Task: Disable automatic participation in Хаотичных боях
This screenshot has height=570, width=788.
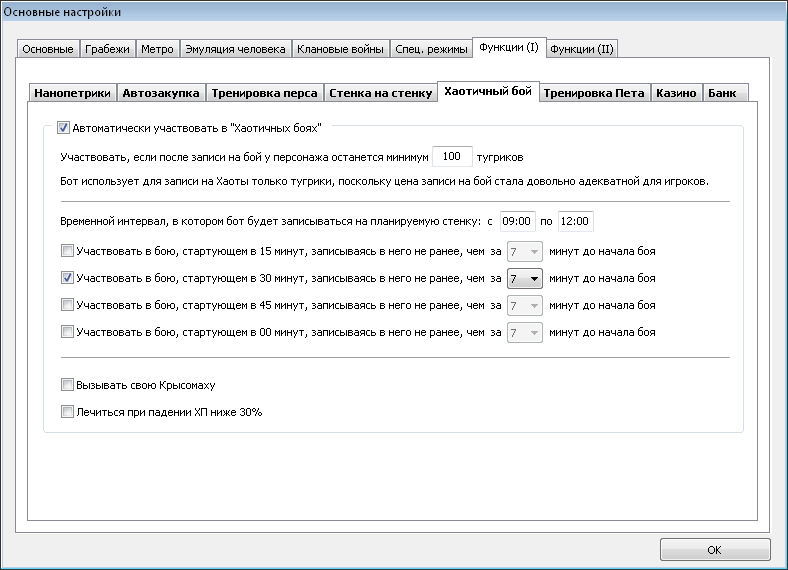Action: click(x=63, y=128)
